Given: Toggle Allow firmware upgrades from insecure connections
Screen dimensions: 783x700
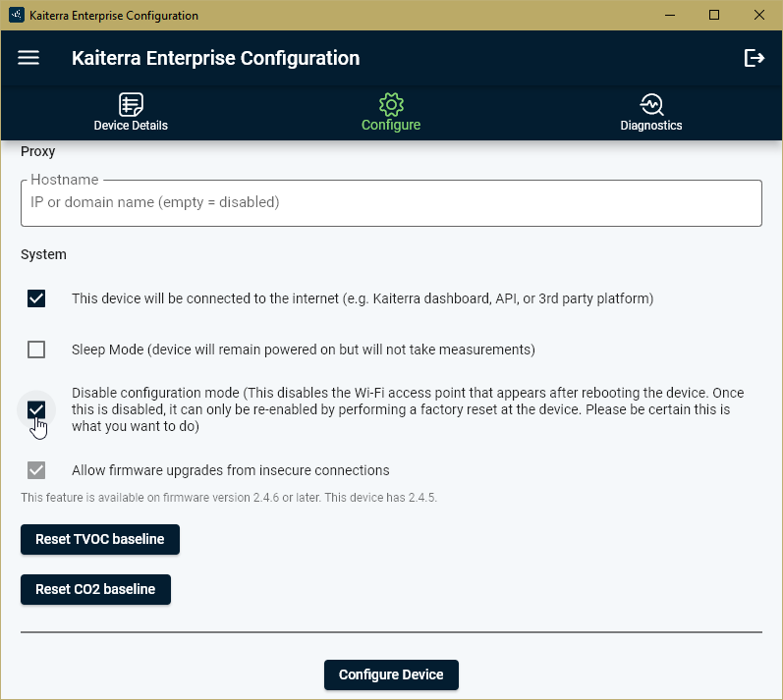Looking at the screenshot, I should coord(36,470).
